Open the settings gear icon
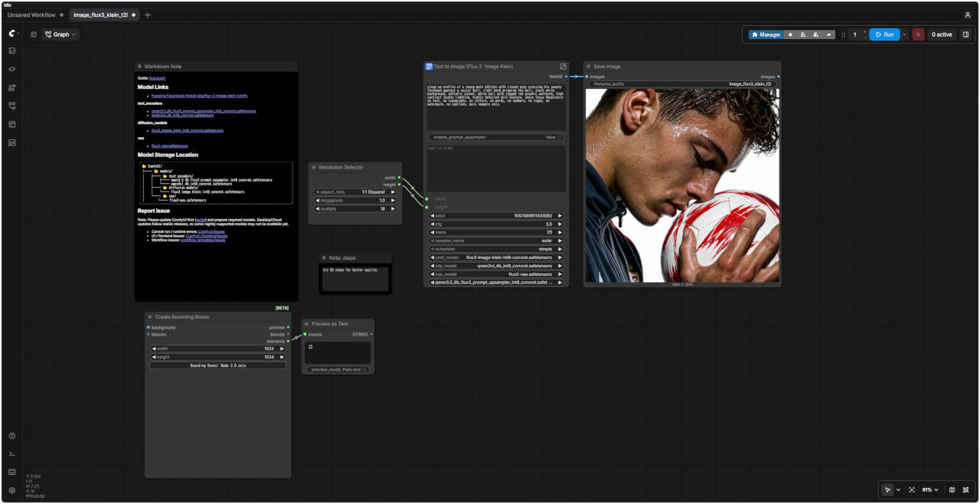Image resolution: width=980 pixels, height=504 pixels. click(12, 491)
